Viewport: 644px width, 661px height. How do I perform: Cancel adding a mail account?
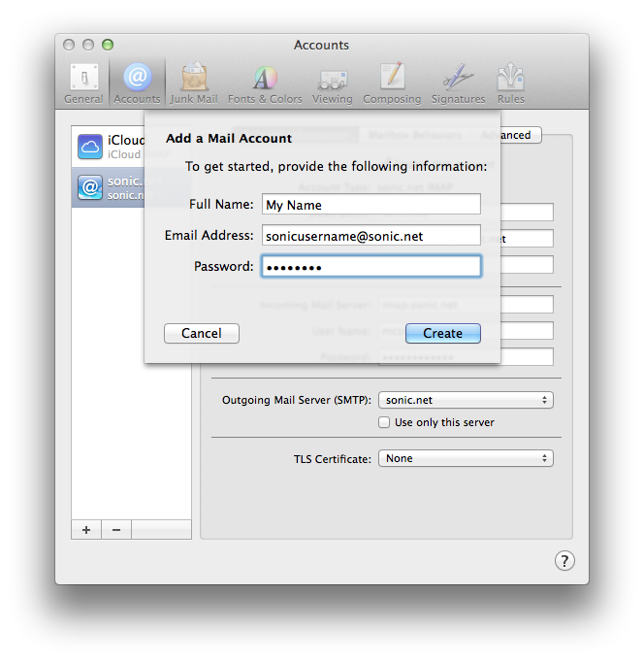click(202, 333)
